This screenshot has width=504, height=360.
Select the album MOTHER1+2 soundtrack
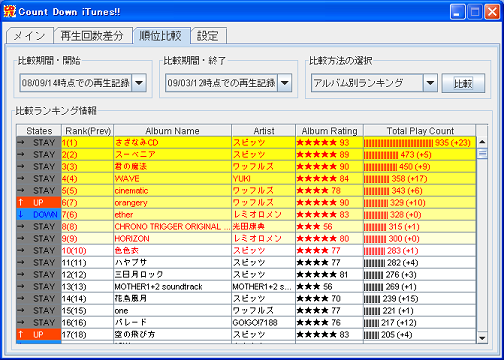(x=172, y=287)
